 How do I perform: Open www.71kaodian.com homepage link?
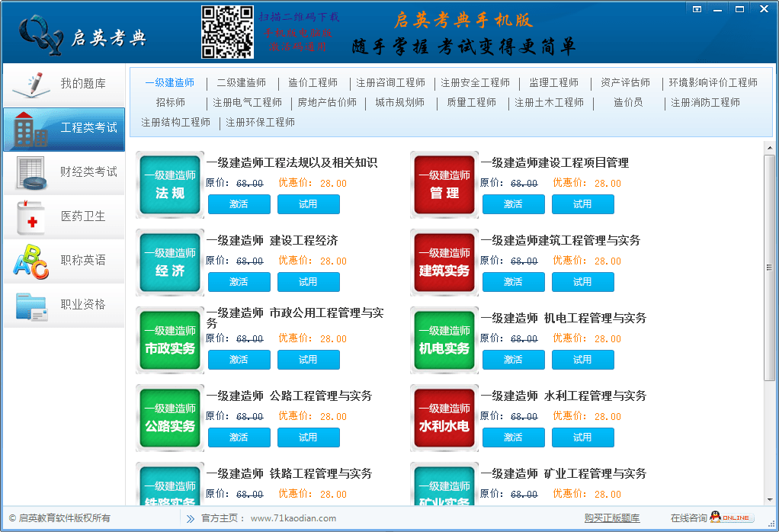(293, 518)
